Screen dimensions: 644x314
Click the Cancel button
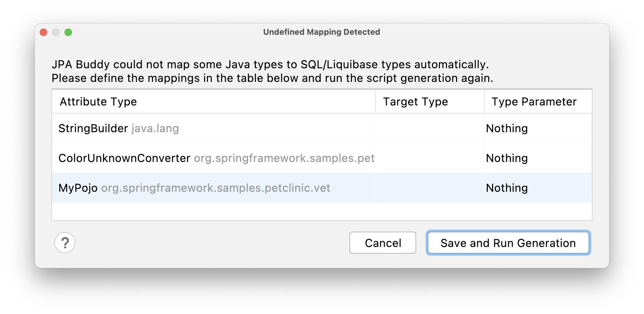[x=382, y=243]
